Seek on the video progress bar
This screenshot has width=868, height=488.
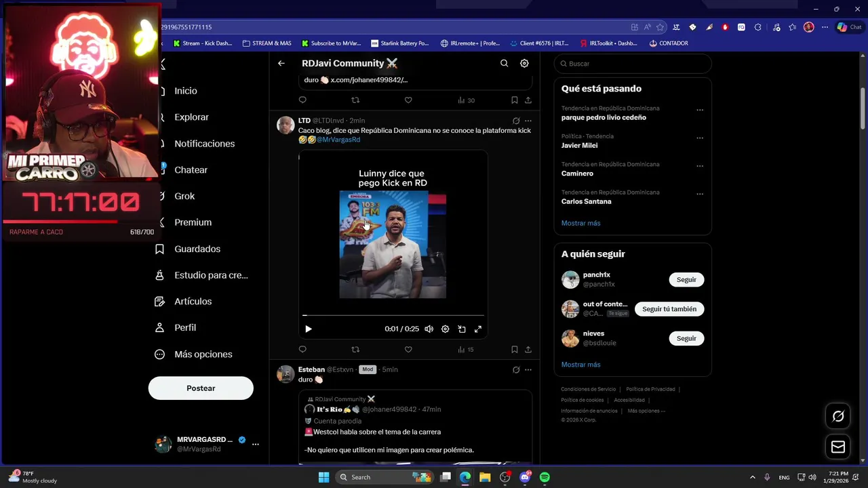[x=393, y=315]
